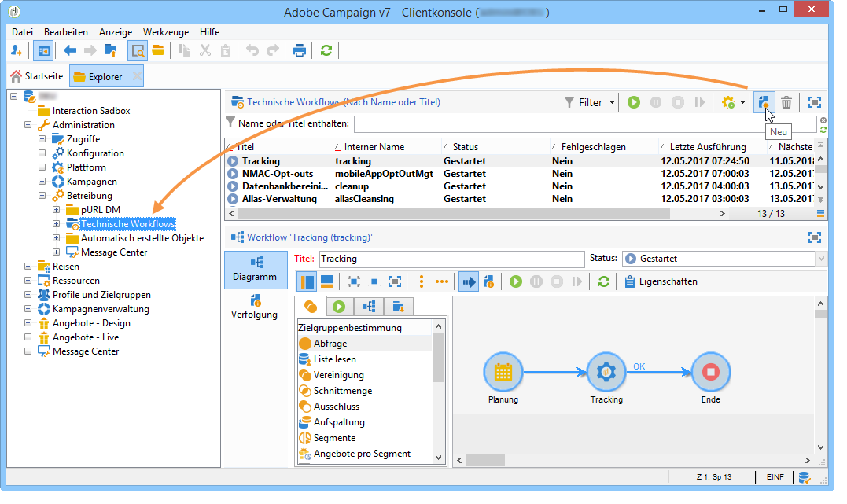Expand the Plattform tree node
Image resolution: width=847 pixels, height=504 pixels.
coord(42,167)
